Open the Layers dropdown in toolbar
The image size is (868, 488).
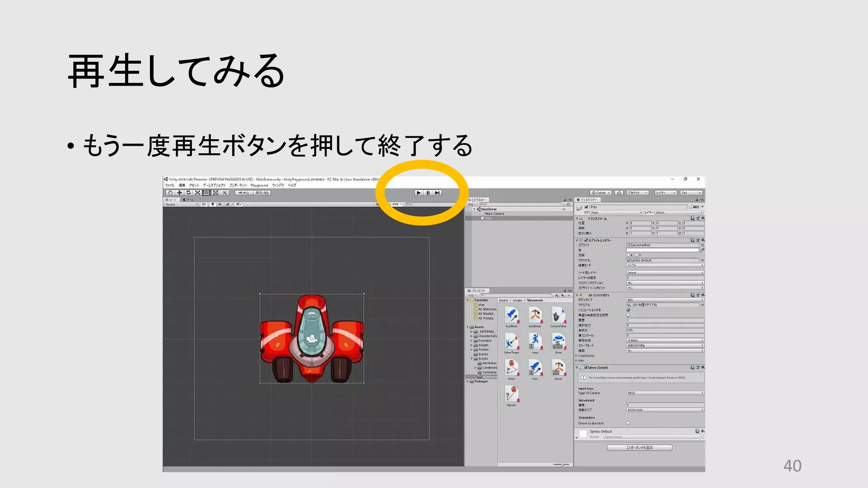point(665,193)
